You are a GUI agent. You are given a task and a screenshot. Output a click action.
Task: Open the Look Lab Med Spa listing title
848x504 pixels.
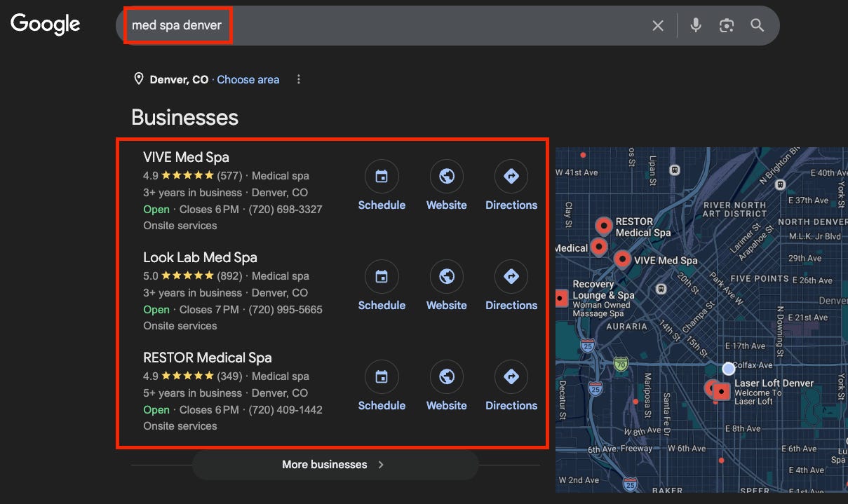[x=200, y=257]
